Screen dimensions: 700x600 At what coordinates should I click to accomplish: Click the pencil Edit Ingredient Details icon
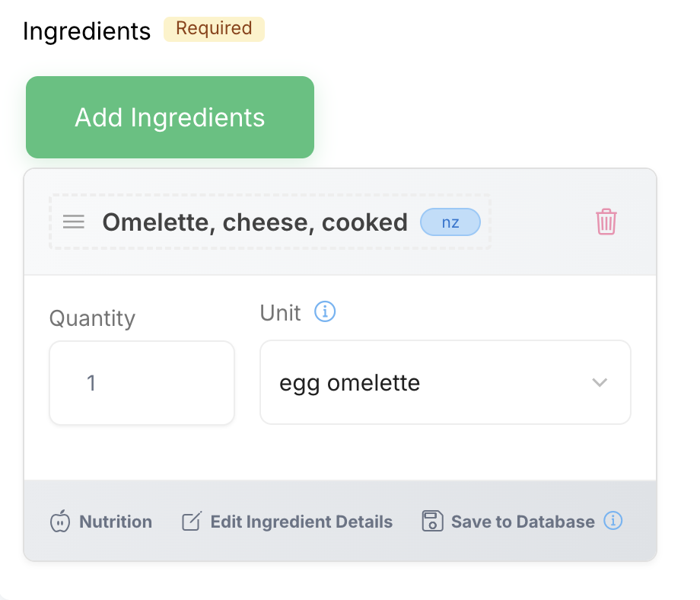point(190,522)
